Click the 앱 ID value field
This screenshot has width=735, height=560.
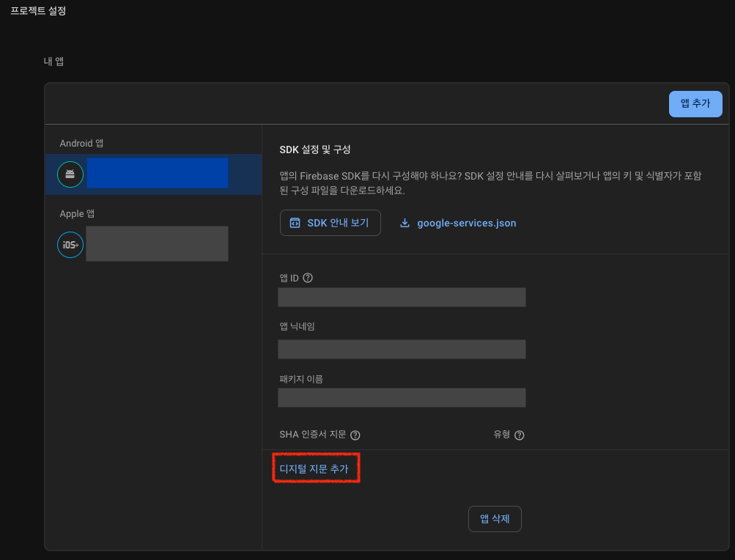402,297
